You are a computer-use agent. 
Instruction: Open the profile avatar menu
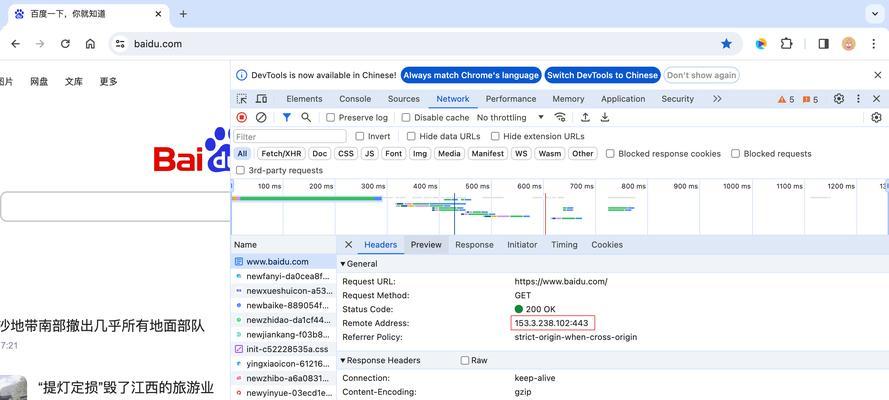click(x=849, y=44)
